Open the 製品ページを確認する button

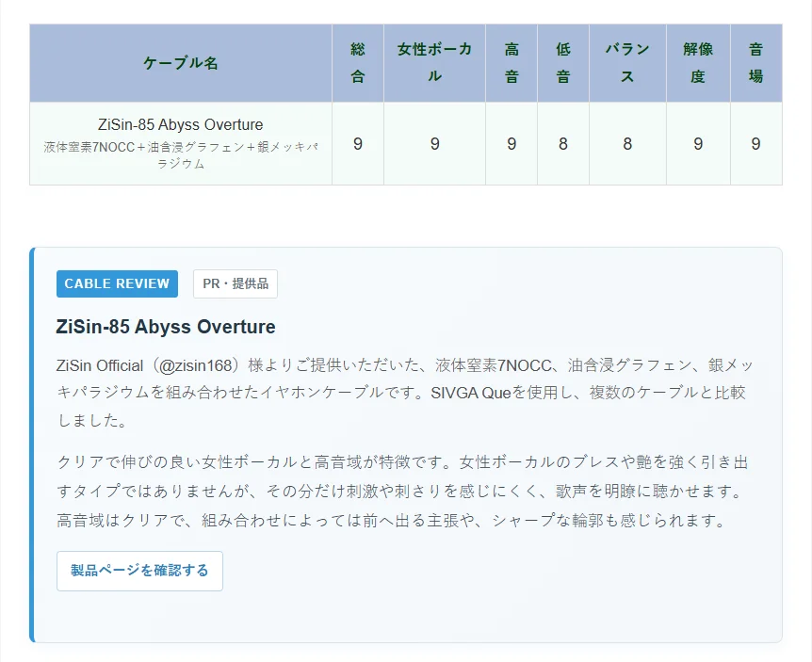point(139,571)
